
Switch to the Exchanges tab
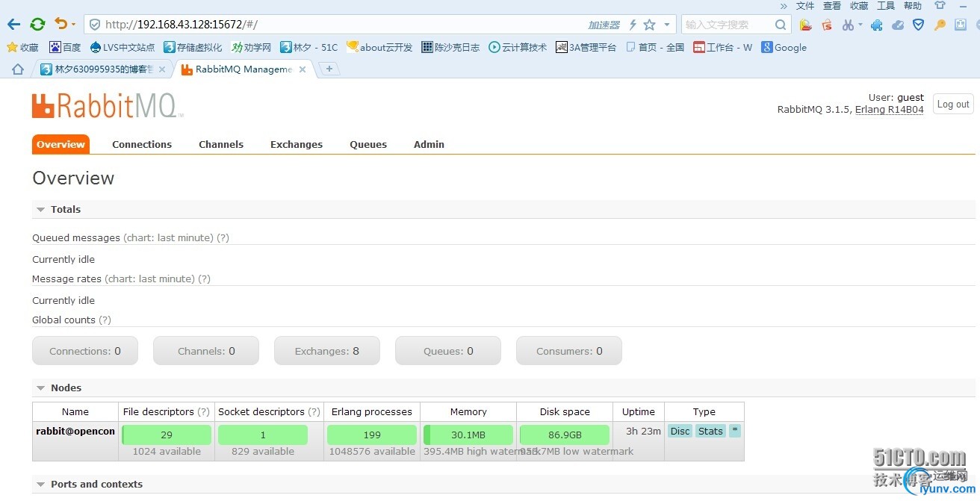tap(297, 145)
